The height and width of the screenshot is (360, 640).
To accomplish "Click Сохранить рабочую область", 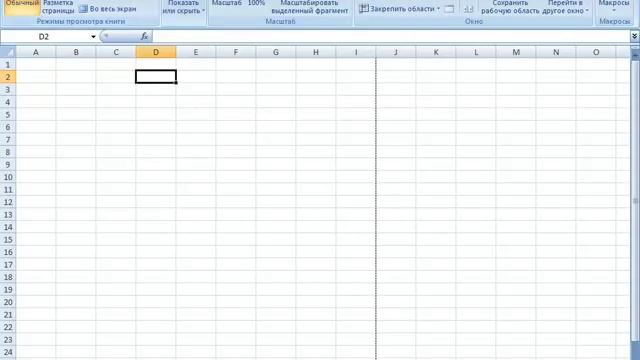I will pos(510,7).
